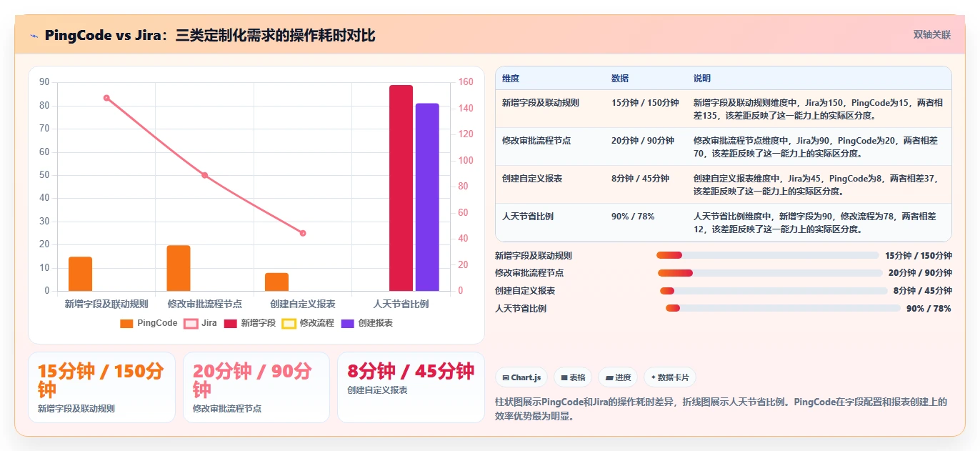Click the 90% / 78% value beside progress bar

[x=929, y=308]
